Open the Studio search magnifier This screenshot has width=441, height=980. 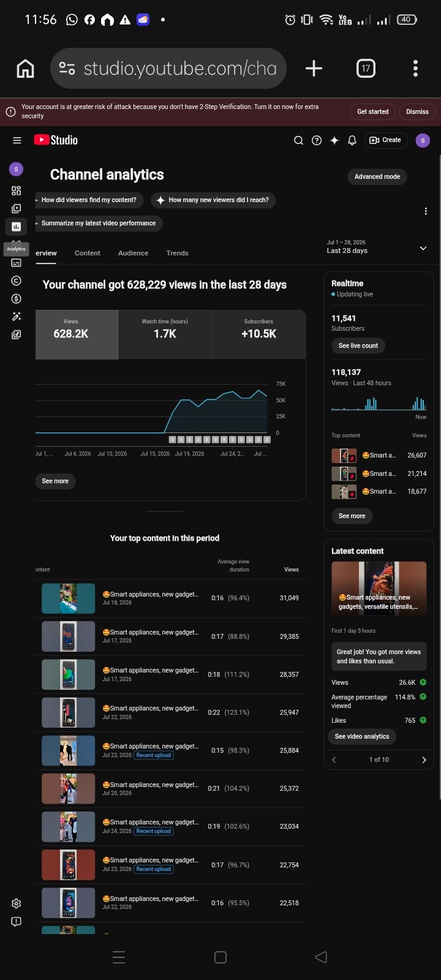click(x=299, y=140)
